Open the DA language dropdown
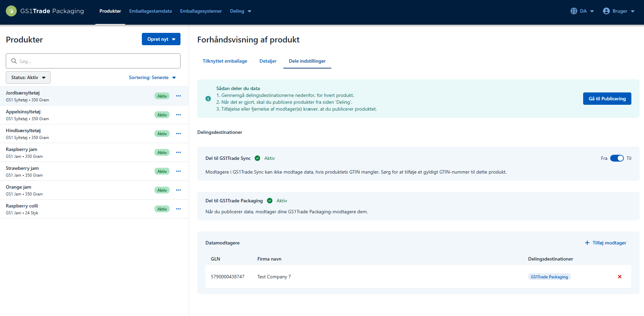The height and width of the screenshot is (316, 644). click(582, 11)
